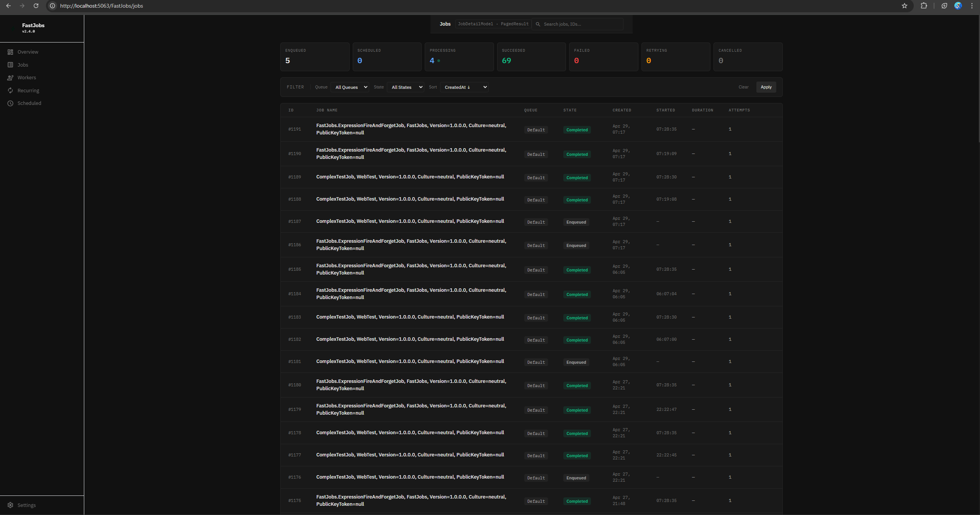Open the Jobs list sidebar icon
The width and height of the screenshot is (980, 515).
click(10, 65)
